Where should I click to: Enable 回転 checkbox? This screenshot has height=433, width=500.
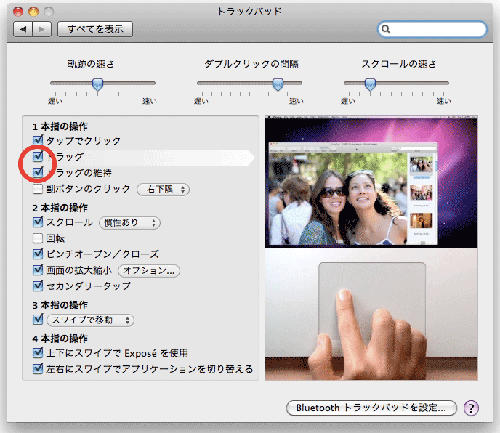point(38,238)
